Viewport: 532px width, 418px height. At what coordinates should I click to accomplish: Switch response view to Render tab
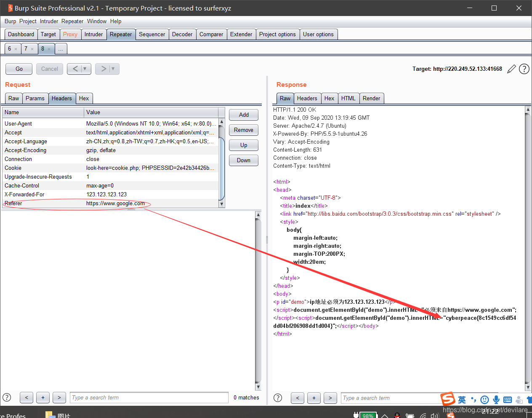pos(371,99)
